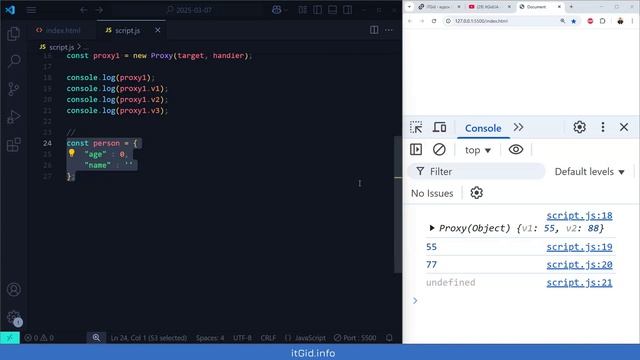This screenshot has height=360, width=640.
Task: Toggle the bottom panel layout icon
Action: 333,10
